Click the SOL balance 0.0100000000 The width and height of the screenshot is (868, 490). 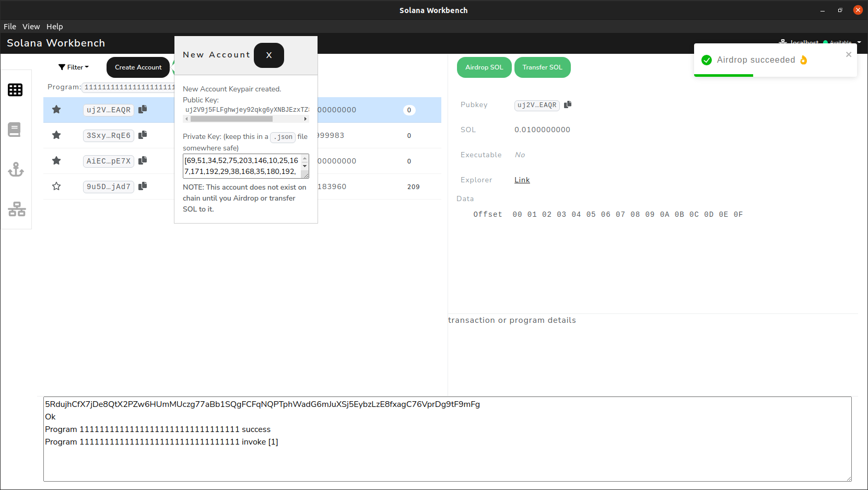coord(542,130)
